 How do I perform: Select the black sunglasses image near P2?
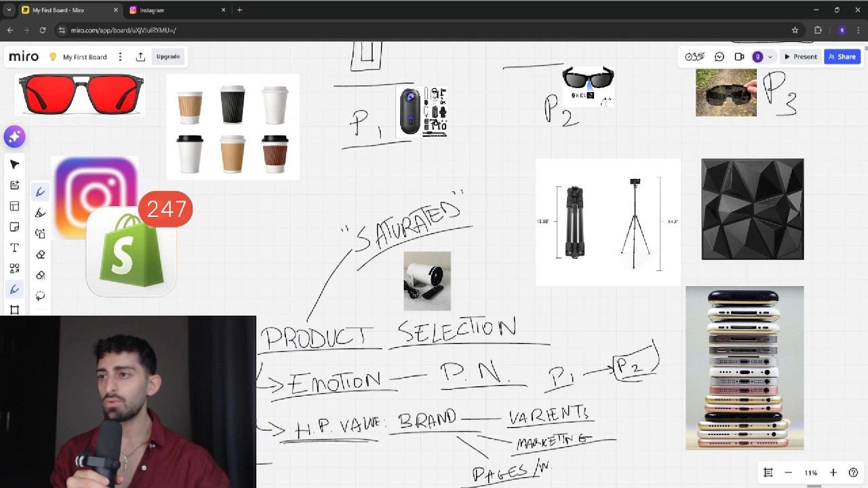click(588, 85)
